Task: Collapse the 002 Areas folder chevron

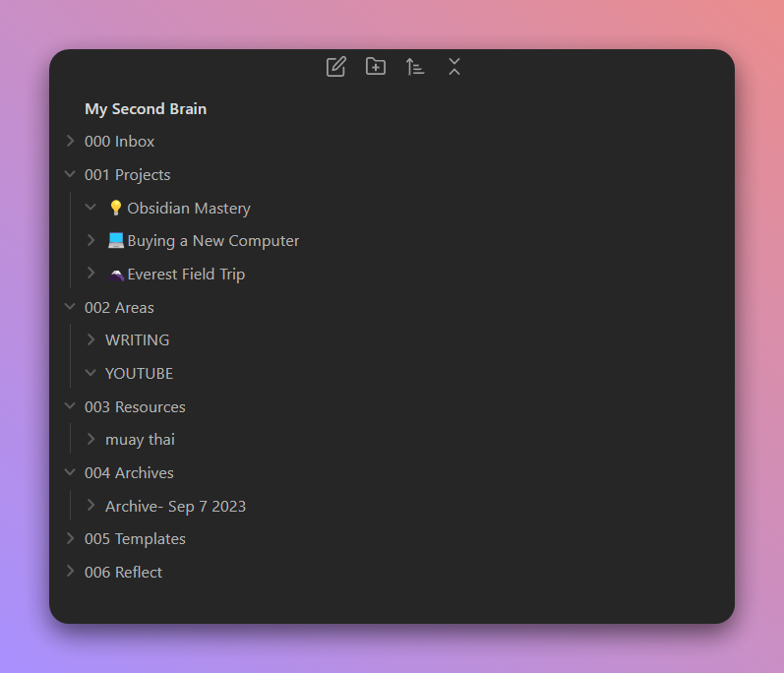Action: (70, 307)
